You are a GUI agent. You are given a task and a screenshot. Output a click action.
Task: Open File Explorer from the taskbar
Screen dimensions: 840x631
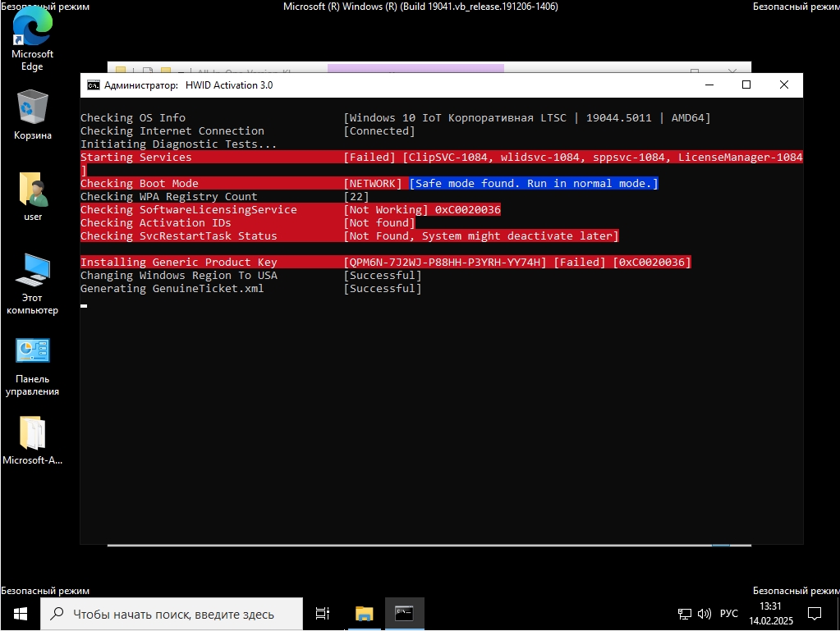(x=365, y=614)
